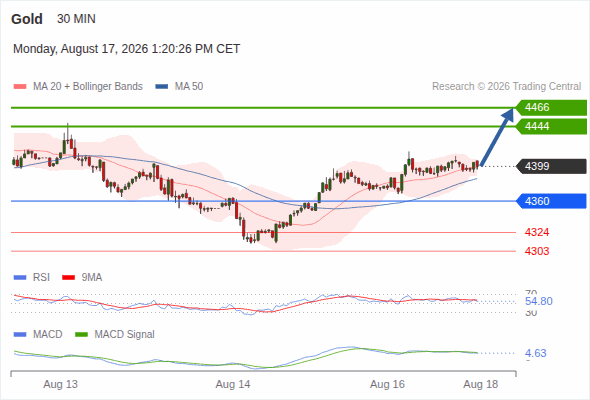Screen dimensions: 590x400
Task: Click the Gold chart title
Action: coord(27,19)
